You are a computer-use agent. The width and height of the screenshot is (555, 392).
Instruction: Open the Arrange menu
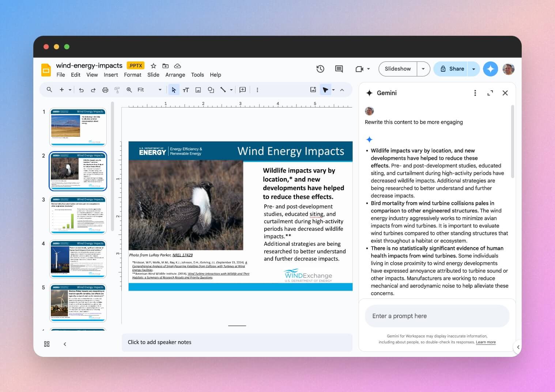(175, 75)
